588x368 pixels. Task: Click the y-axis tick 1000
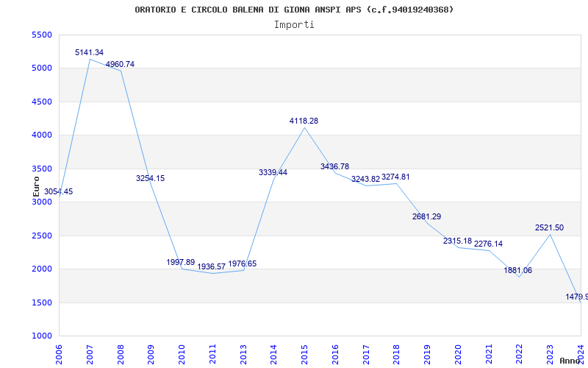(43, 336)
